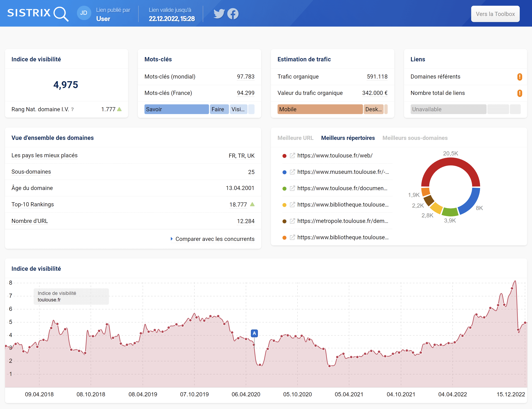Click the Faire keyword intent segment
The height and width of the screenshot is (409, 532).
click(219, 109)
